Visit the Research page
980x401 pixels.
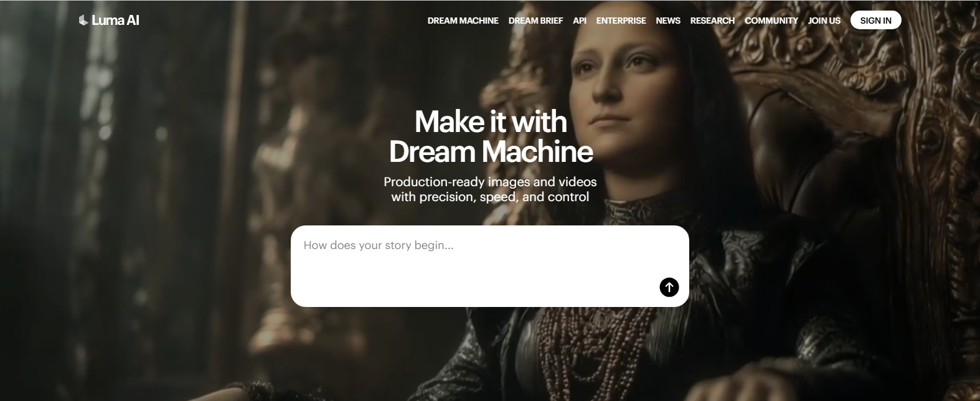(x=712, y=21)
